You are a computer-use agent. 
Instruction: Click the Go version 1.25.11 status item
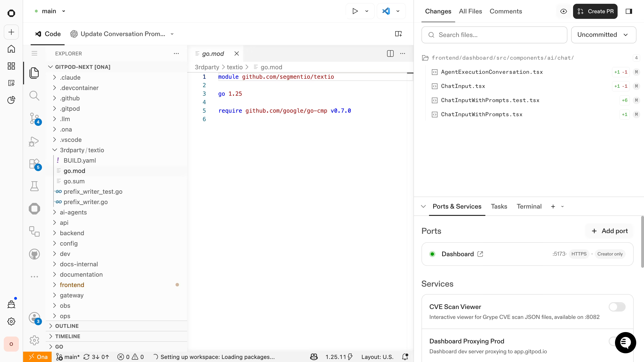point(339,357)
